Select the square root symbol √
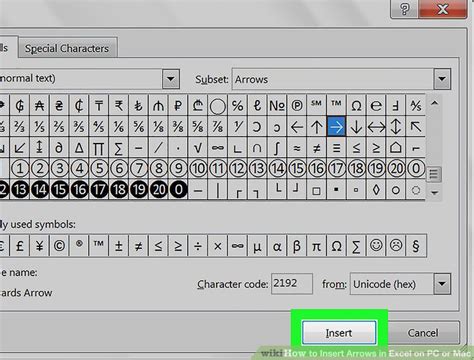Screen dimensions: 474x360 pyautogui.click(x=198, y=148)
